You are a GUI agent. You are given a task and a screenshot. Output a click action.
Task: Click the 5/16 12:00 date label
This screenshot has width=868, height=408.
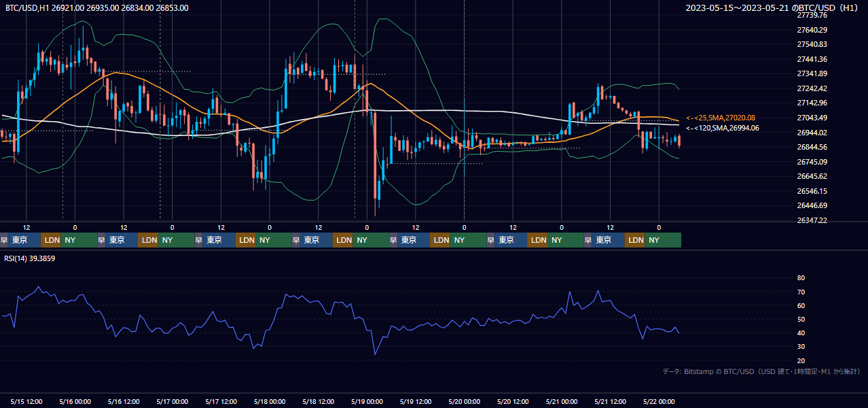124,402
